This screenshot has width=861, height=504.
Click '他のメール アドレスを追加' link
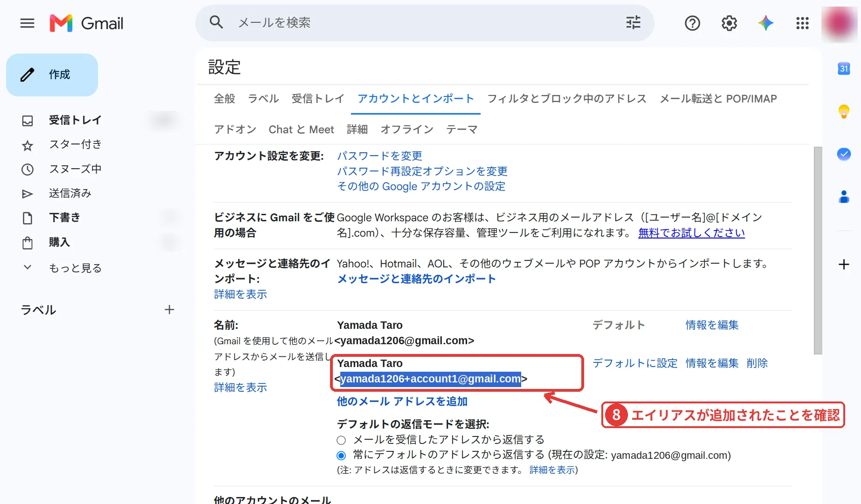coord(402,402)
